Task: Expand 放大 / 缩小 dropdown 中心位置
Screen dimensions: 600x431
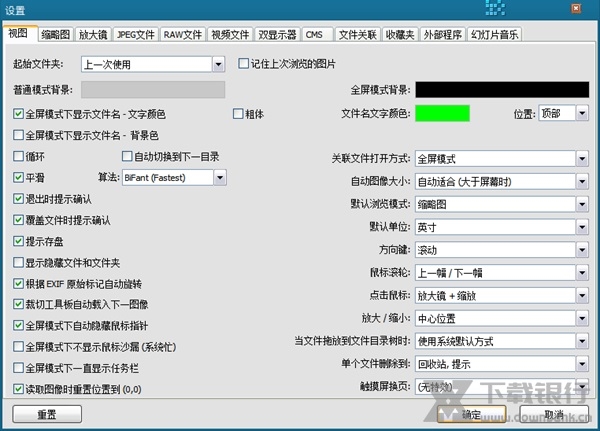Action: point(502,318)
